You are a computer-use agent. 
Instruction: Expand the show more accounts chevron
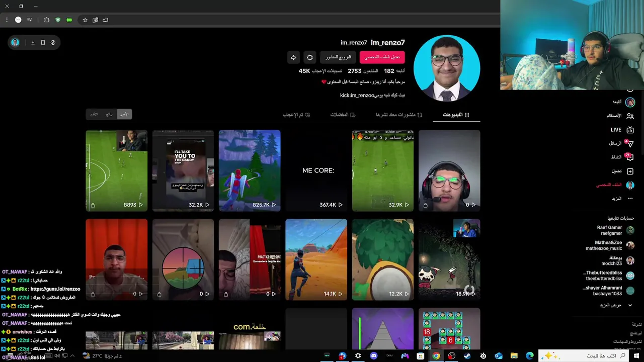pos(629,305)
